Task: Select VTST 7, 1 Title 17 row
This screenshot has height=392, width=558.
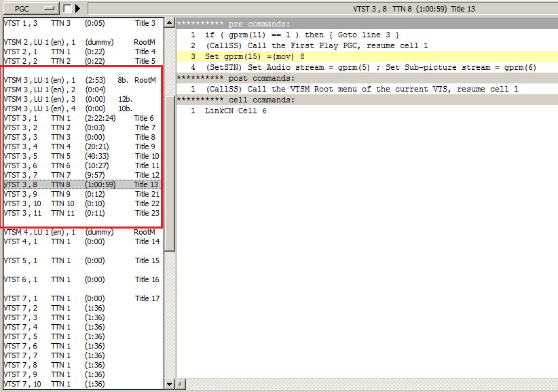Action: click(83, 299)
